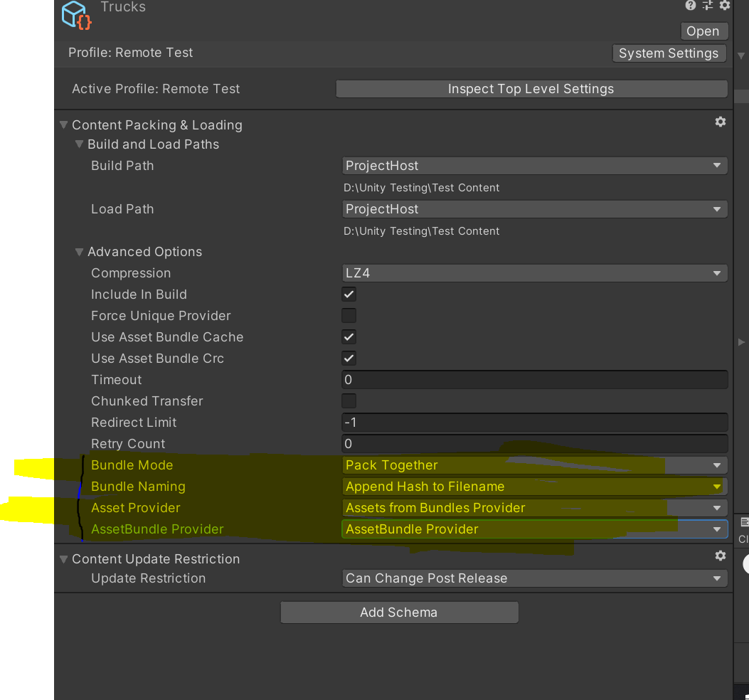Click inside the Timeout input field

coord(534,379)
